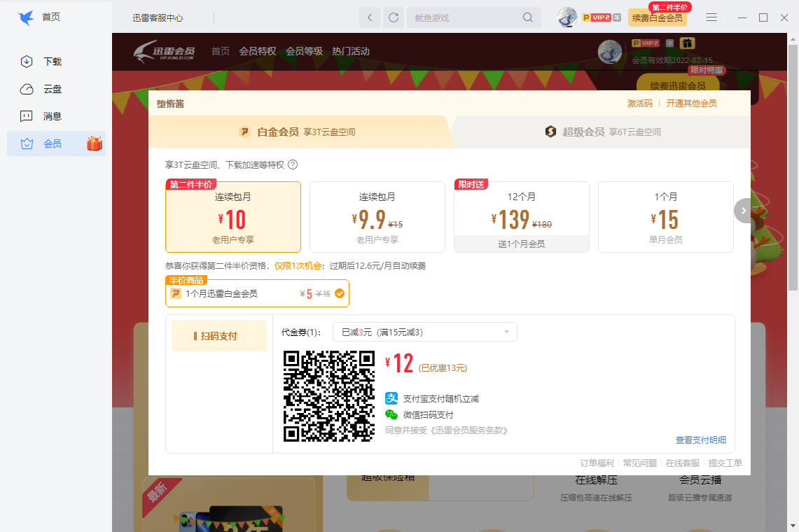Click the 会员有效期2022-02-15 text
Screen dimensions: 799x532
(672, 60)
